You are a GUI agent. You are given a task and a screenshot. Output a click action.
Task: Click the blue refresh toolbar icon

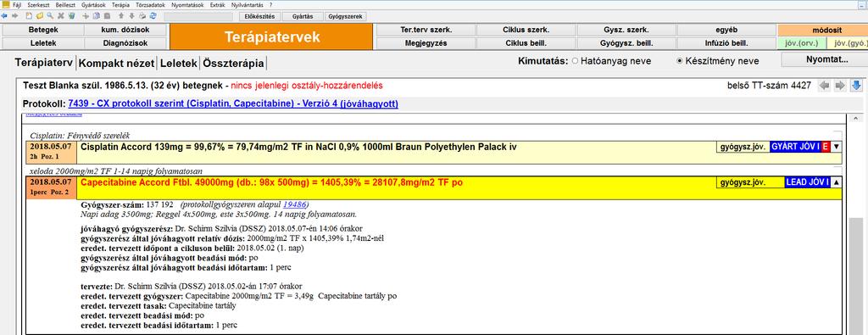[x=153, y=16]
